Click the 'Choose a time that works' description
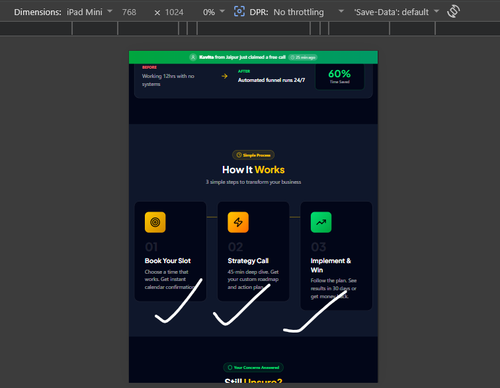Screen dimensions: 500x388 coord(170,279)
